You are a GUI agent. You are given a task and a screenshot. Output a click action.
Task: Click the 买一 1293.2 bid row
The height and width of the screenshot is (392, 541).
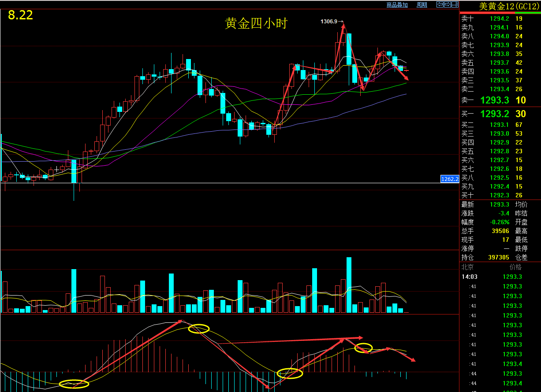[500, 114]
